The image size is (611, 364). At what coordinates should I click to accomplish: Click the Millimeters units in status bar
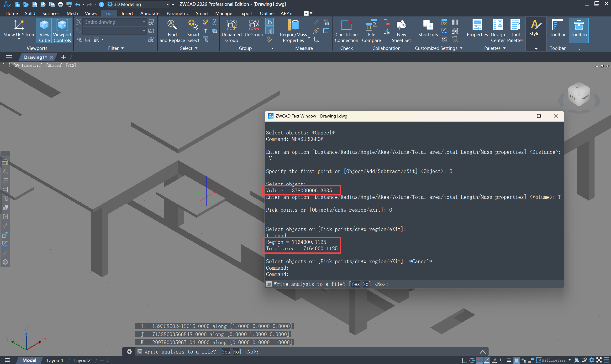(553, 360)
